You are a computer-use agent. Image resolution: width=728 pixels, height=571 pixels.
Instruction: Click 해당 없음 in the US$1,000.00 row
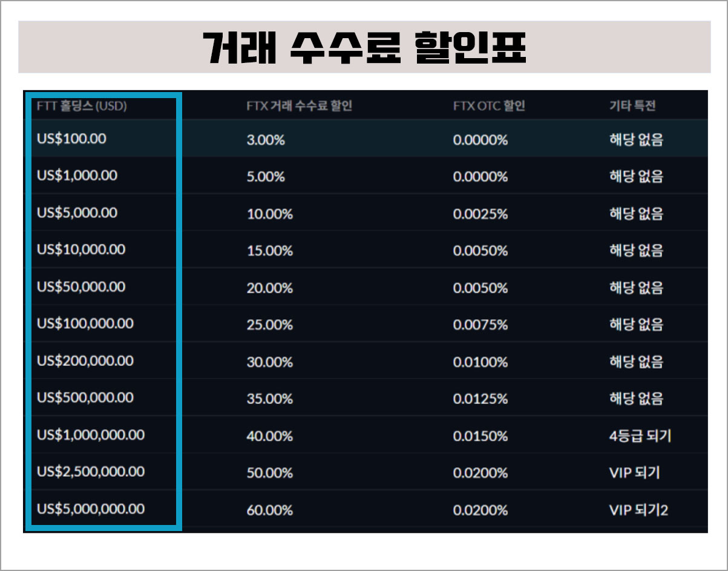pyautogui.click(x=636, y=177)
